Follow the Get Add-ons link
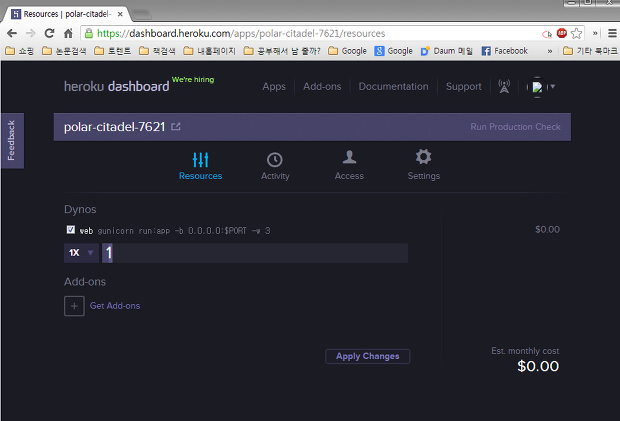The height and width of the screenshot is (421, 620). (115, 306)
